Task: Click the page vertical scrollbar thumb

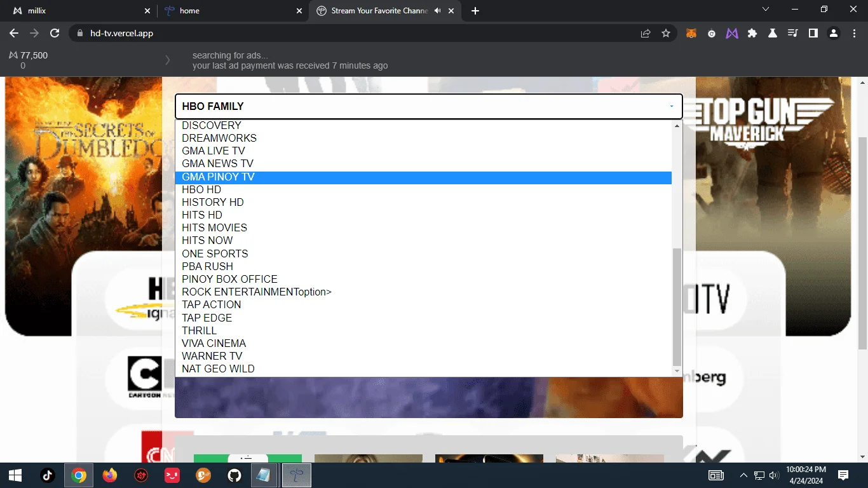Action: [x=862, y=243]
